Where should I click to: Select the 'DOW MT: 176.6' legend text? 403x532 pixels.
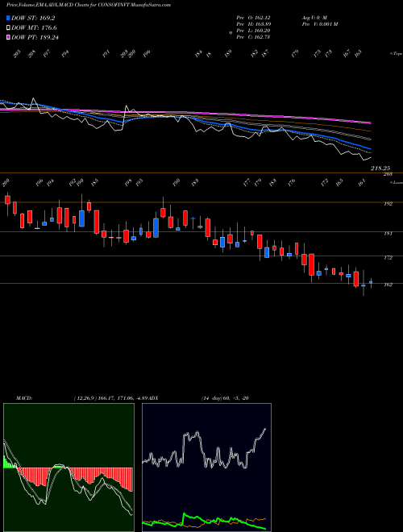click(x=34, y=28)
